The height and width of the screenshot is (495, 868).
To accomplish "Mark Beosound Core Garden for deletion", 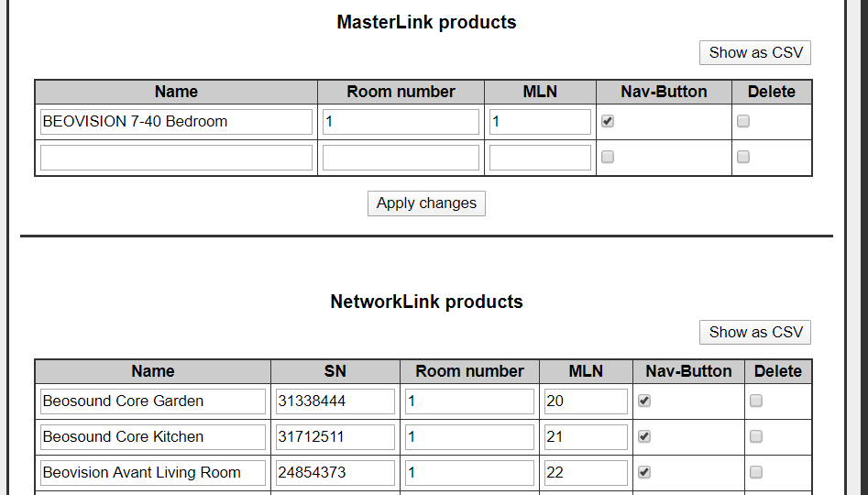I will coord(756,401).
